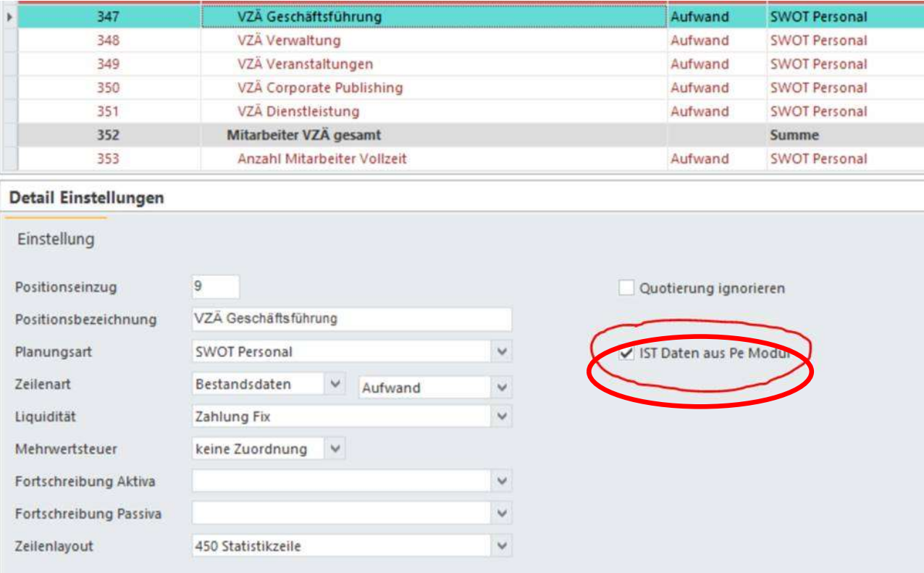Expand the Liquidität dropdown arrow
924x573 pixels.
click(503, 417)
